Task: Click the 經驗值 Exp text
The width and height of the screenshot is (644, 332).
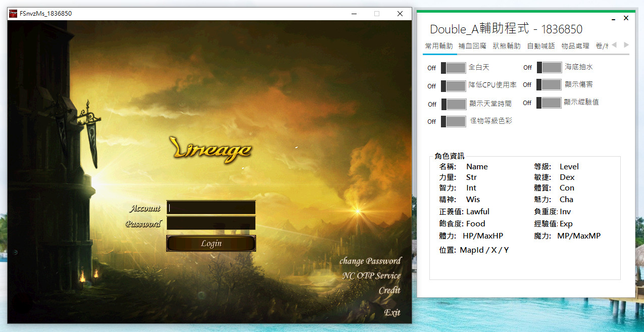Action: point(554,224)
